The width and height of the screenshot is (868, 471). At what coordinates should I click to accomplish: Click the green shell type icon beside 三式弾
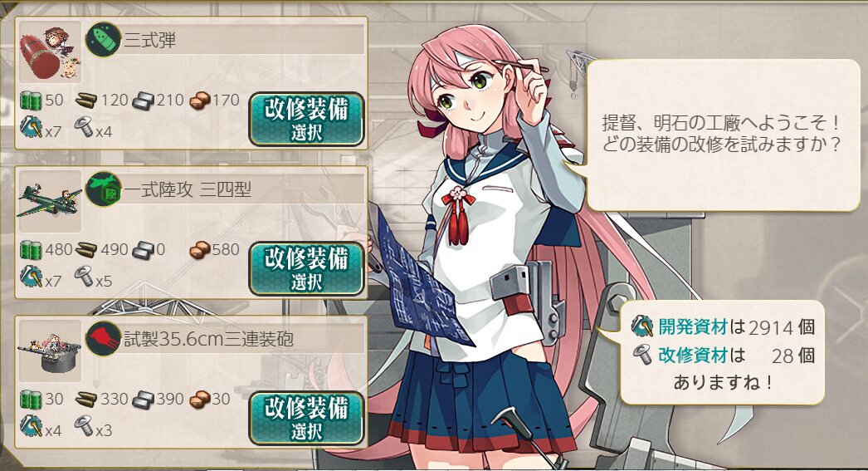104,39
